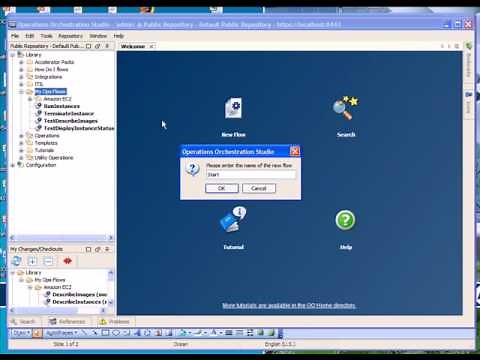
Task: Click the more tutorials OO Home directory link
Action: 289,305
